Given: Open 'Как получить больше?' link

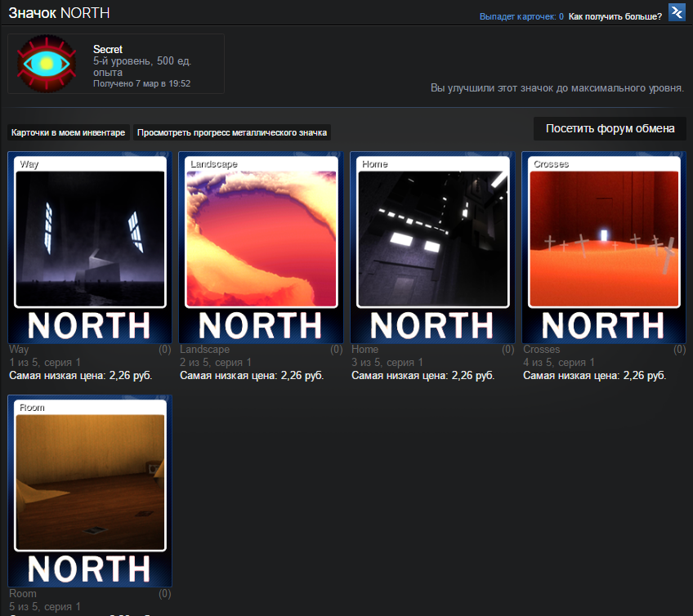Looking at the screenshot, I should pyautogui.click(x=615, y=17).
